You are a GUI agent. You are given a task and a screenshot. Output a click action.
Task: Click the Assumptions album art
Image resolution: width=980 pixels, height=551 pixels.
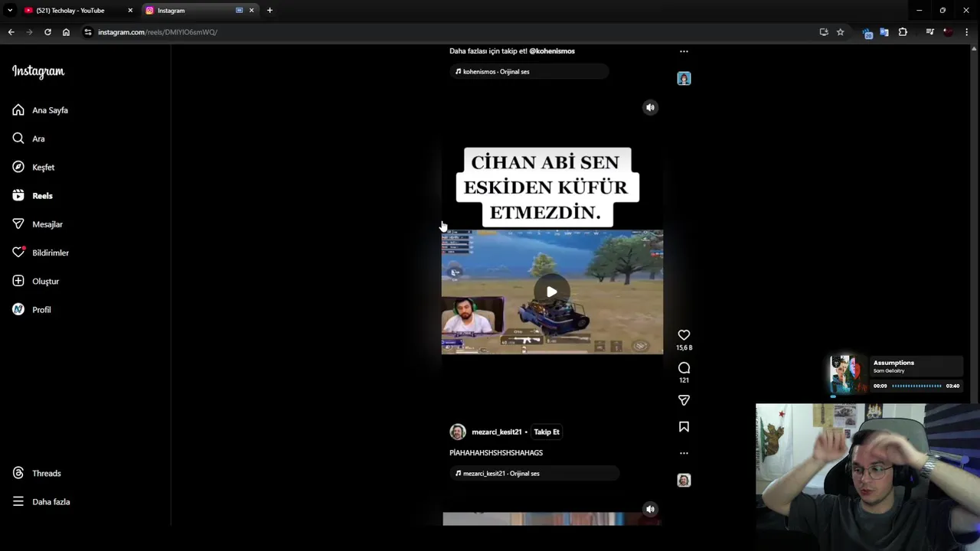pos(848,374)
